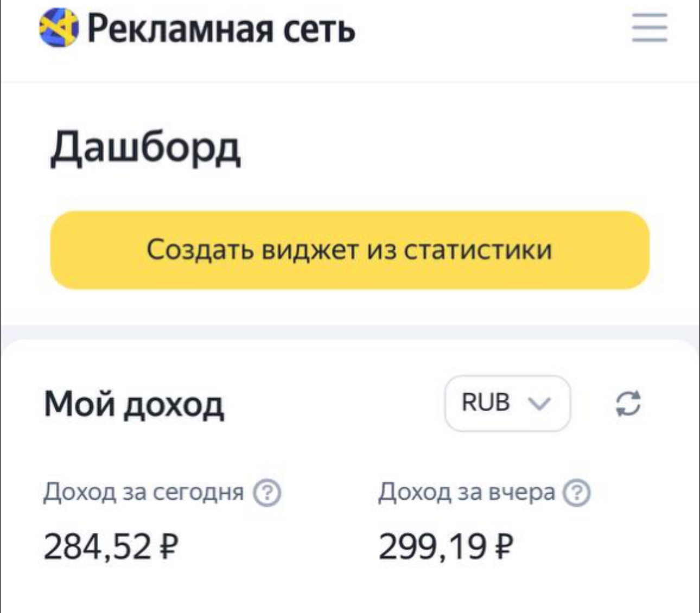
Task: Show help for Доход за сегодня
Action: 268,494
